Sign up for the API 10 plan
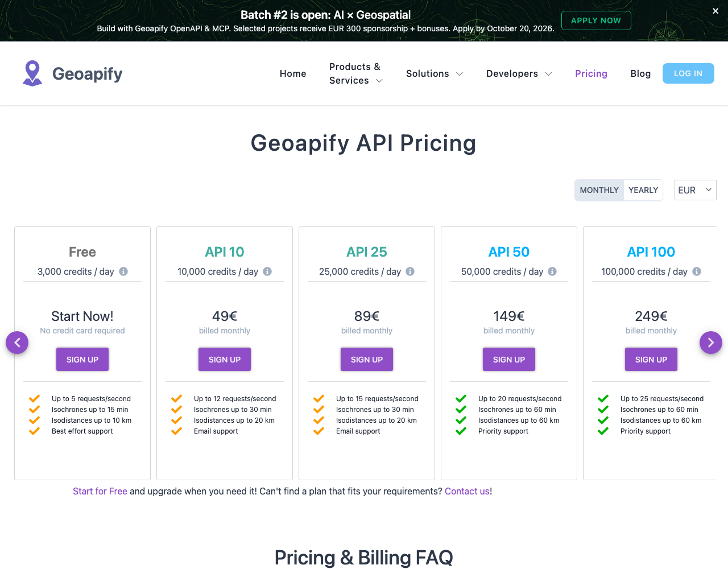 pos(225,360)
